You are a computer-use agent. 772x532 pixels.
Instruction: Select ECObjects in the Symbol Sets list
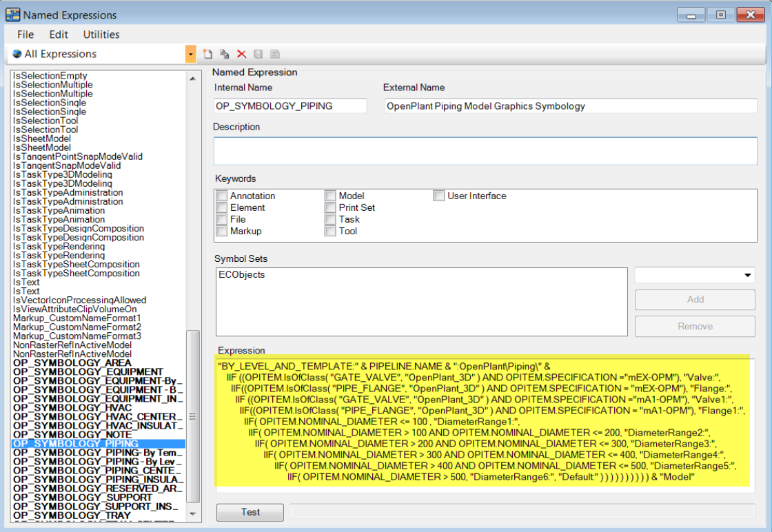pos(242,274)
